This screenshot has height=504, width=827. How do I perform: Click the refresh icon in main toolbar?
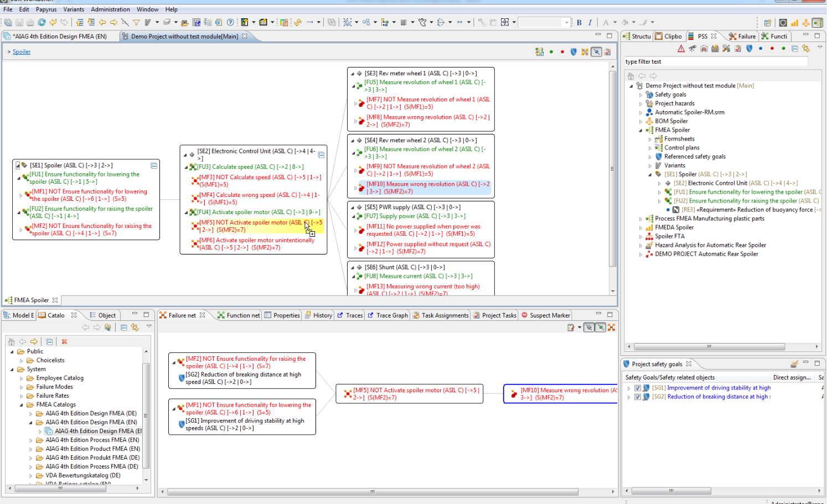(42, 23)
